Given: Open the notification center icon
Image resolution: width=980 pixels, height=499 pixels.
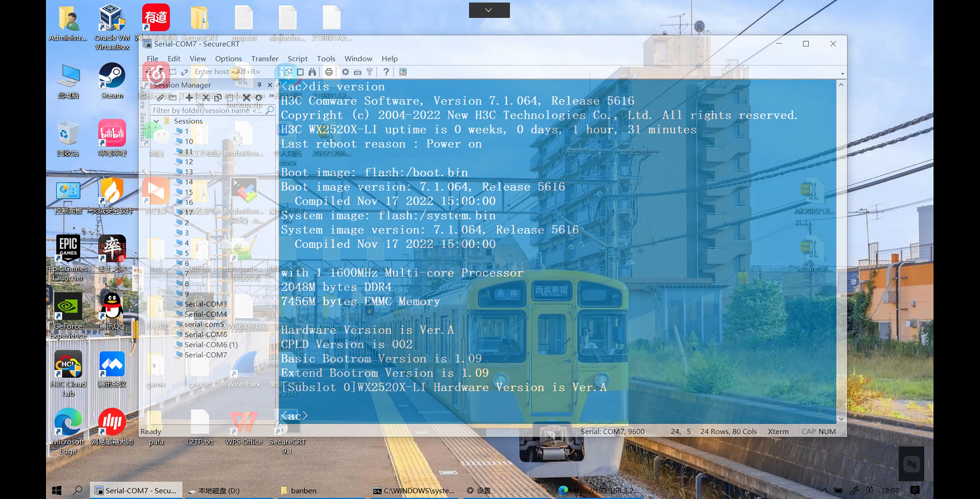Looking at the screenshot, I should pyautogui.click(x=916, y=490).
